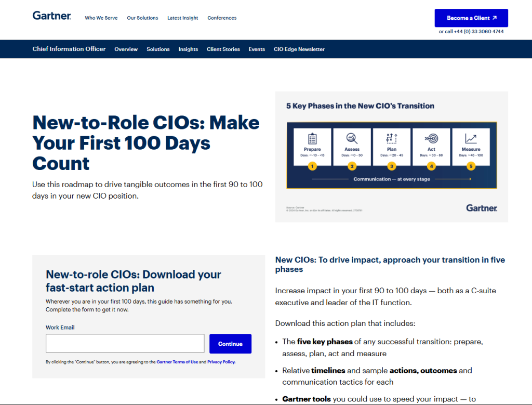532x405 pixels.
Task: Open the Gartner Terms of Use link
Action: pos(177,362)
